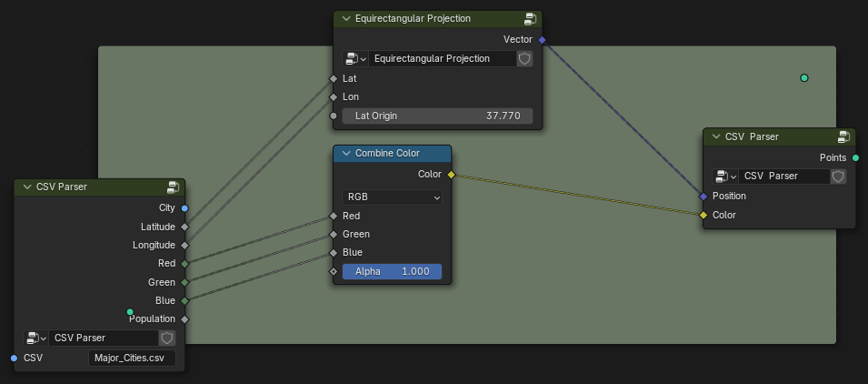
Task: Toggle the fake user shield on the right CSV Parser datablock
Action: tap(838, 177)
